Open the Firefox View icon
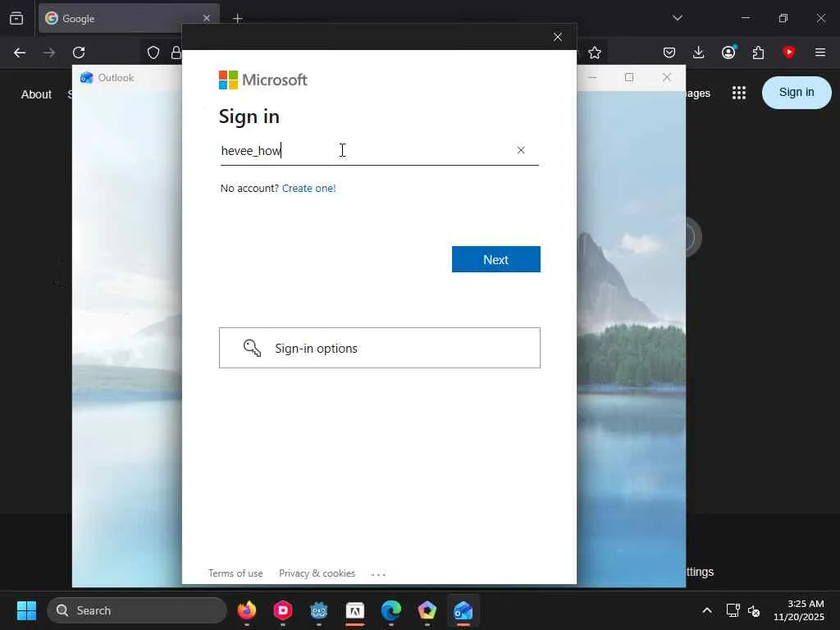This screenshot has height=630, width=840. pyautogui.click(x=16, y=18)
